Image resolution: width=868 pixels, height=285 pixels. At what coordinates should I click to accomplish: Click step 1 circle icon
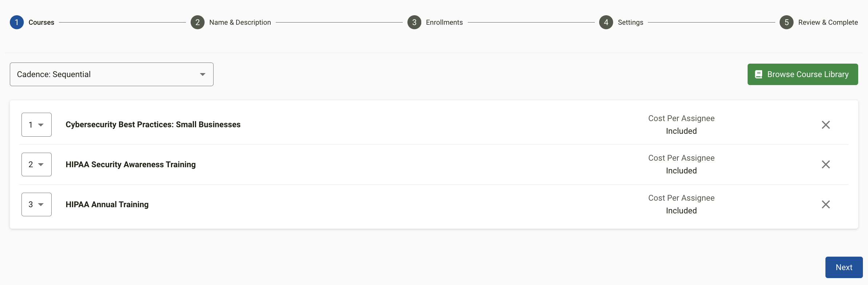click(x=17, y=23)
